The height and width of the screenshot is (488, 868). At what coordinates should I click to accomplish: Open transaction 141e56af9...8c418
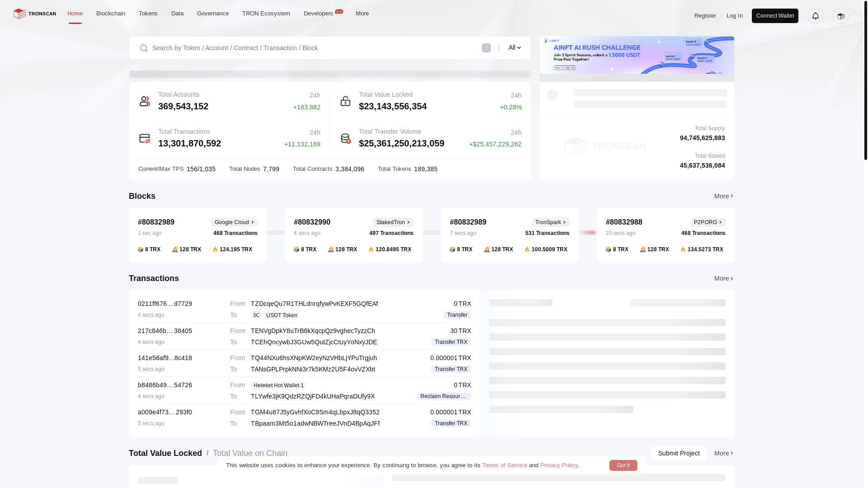pyautogui.click(x=165, y=358)
